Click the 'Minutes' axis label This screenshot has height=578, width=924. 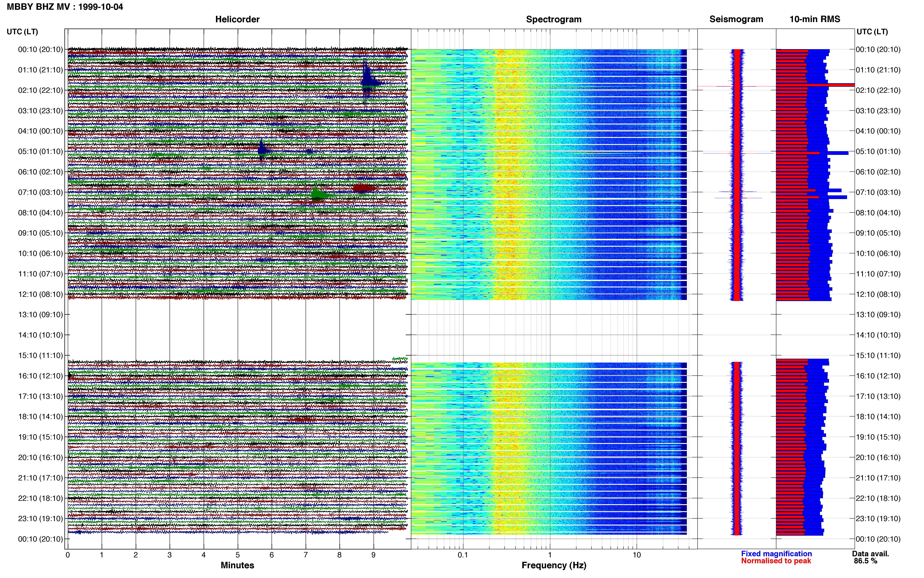[237, 565]
